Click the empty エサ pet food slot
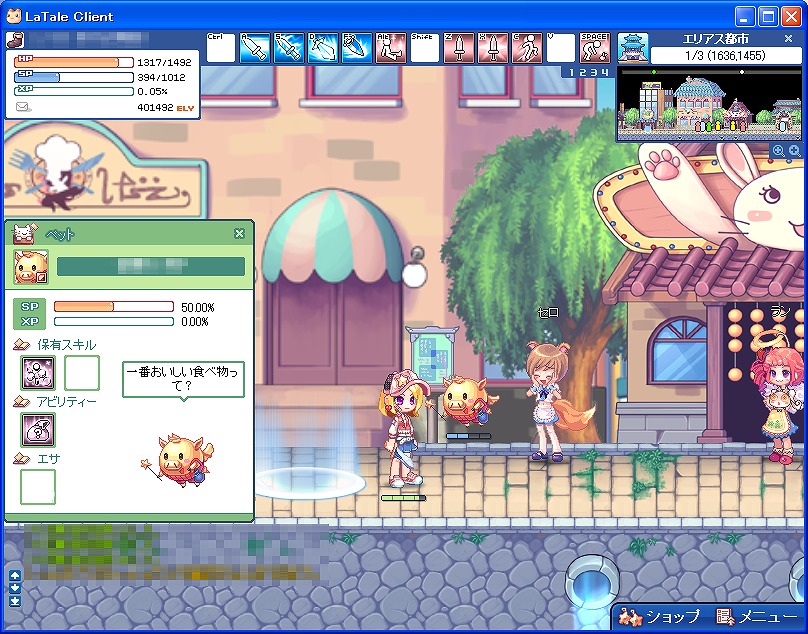Viewport: 808px width, 634px height. pyautogui.click(x=38, y=487)
